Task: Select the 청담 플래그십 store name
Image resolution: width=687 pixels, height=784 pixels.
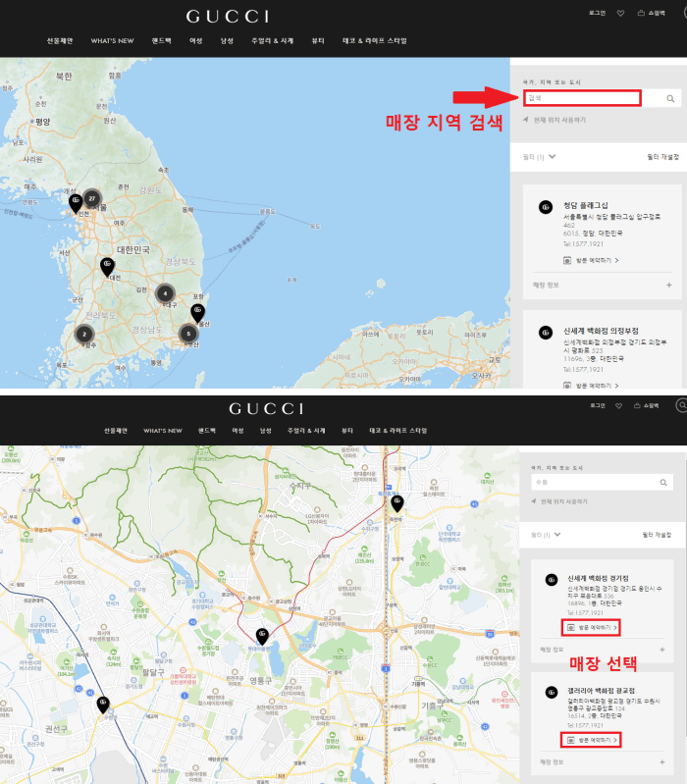Action: click(586, 205)
